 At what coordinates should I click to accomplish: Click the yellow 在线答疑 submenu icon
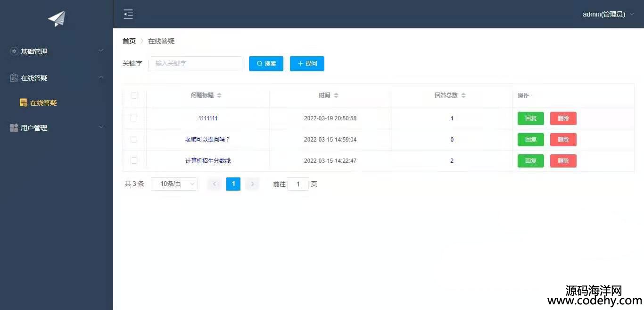point(23,102)
